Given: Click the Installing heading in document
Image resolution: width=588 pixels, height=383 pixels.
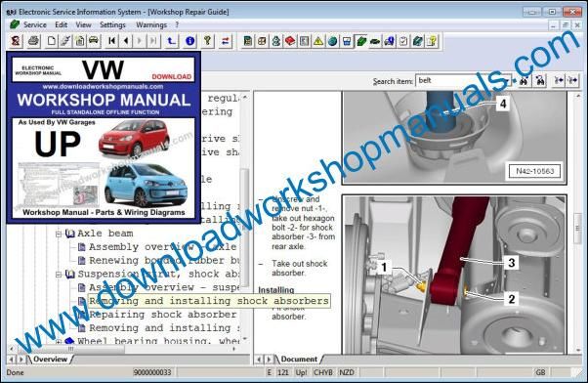Looking at the screenshot, I should [276, 290].
